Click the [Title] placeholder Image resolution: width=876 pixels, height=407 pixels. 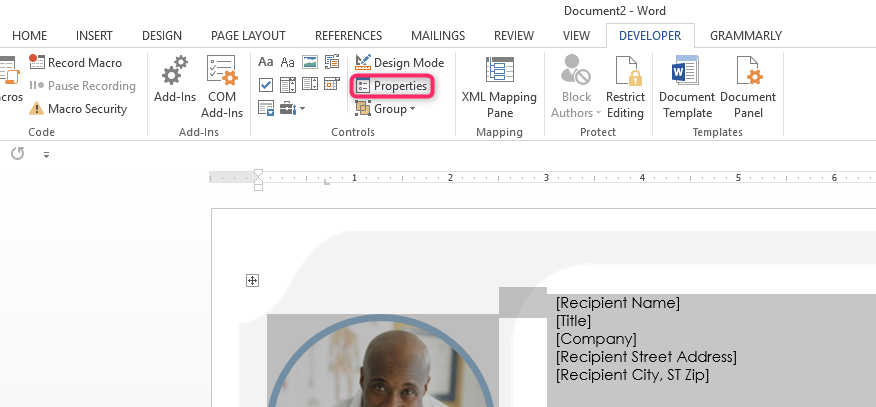(573, 321)
